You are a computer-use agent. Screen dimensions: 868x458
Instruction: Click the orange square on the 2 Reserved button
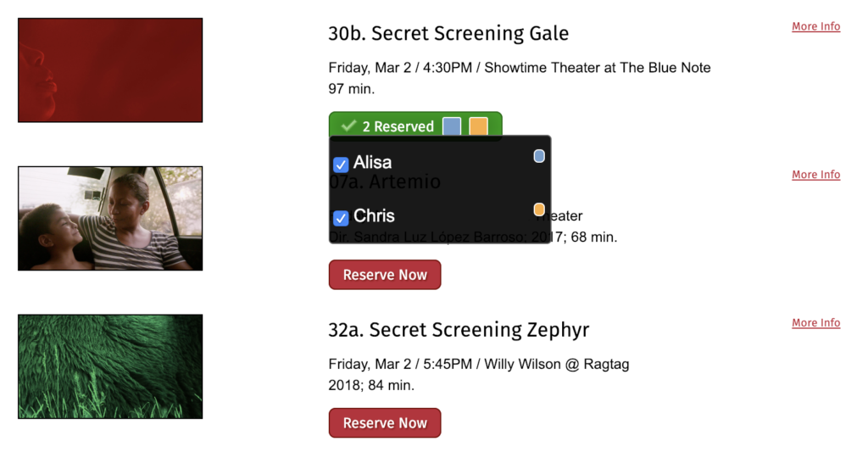pos(478,126)
